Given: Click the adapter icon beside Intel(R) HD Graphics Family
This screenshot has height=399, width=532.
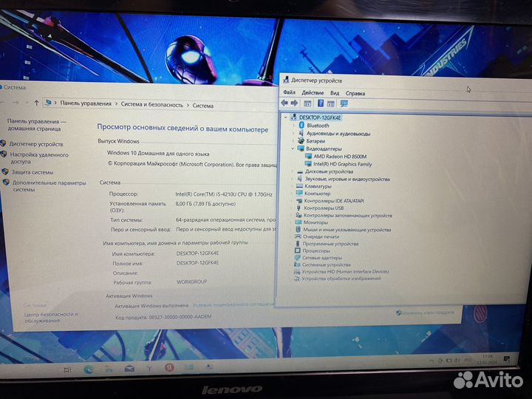Looking at the screenshot, I should coord(308,163).
